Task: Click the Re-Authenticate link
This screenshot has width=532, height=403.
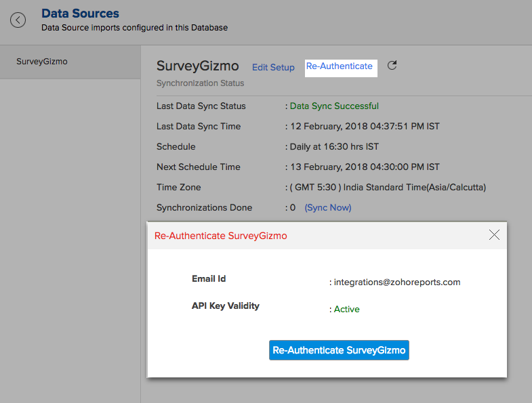Action: 340,66
